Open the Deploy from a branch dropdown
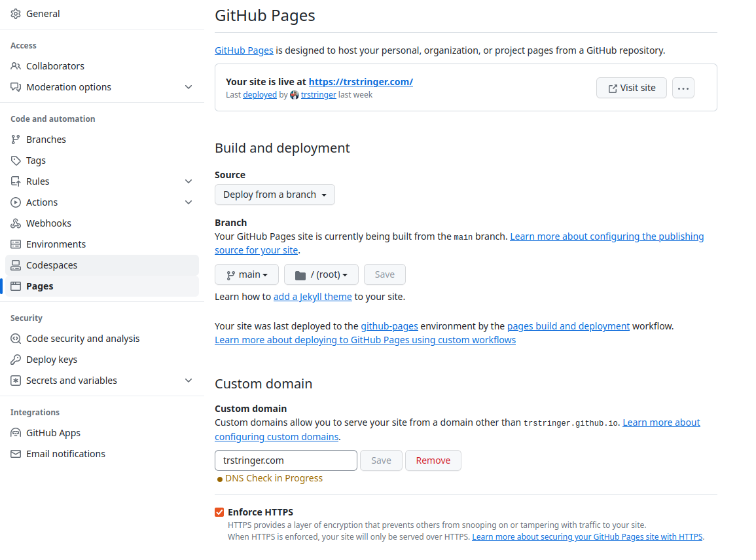 coord(274,195)
